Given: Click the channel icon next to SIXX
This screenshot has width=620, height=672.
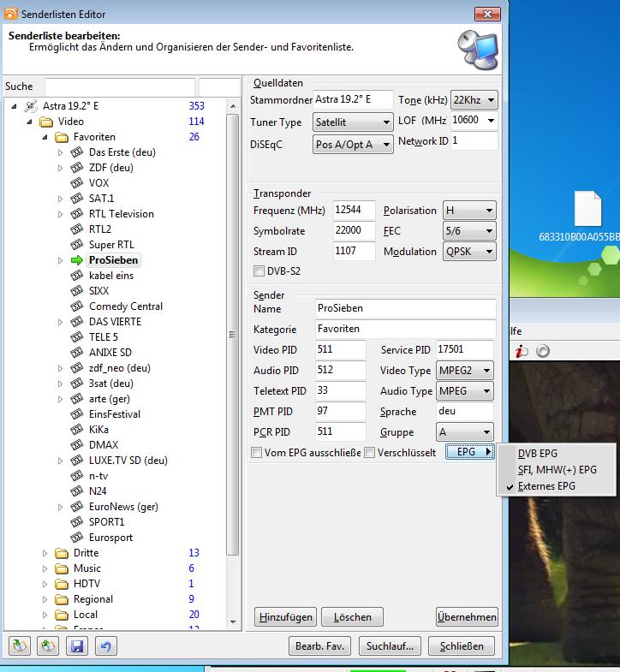Looking at the screenshot, I should click(x=77, y=291).
